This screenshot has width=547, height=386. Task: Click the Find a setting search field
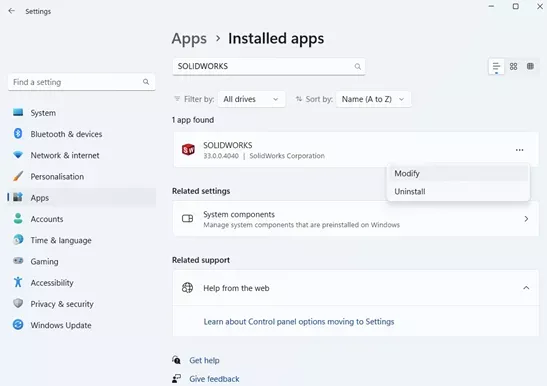click(x=81, y=82)
